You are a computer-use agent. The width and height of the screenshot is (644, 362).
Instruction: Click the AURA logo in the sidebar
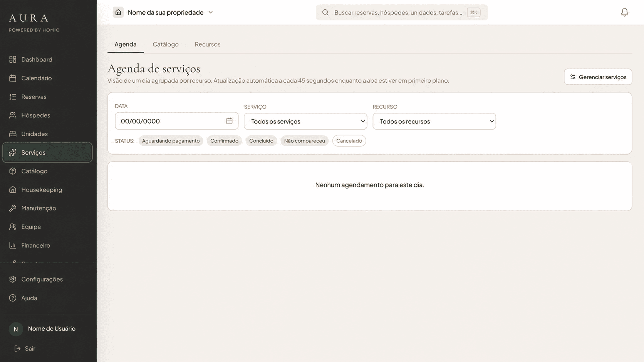tap(29, 18)
